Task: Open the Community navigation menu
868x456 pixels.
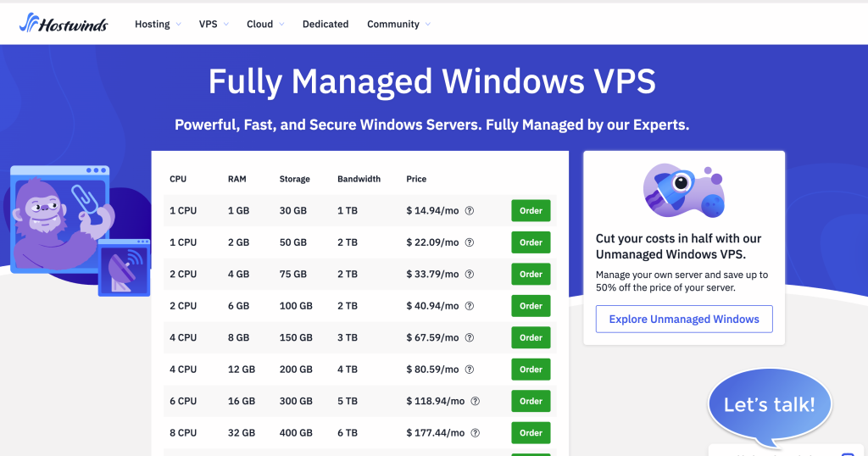Action: coord(398,25)
